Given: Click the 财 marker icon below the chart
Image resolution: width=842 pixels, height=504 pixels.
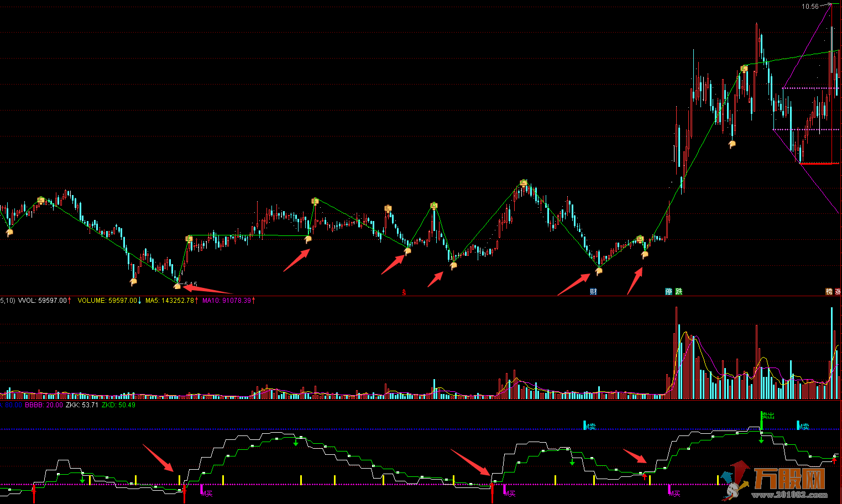Looking at the screenshot, I should tap(593, 292).
